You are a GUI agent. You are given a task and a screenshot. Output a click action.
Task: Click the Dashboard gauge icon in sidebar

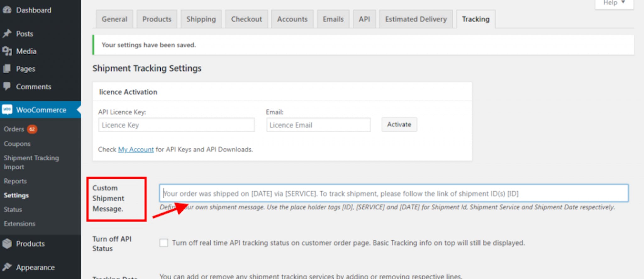coord(7,10)
